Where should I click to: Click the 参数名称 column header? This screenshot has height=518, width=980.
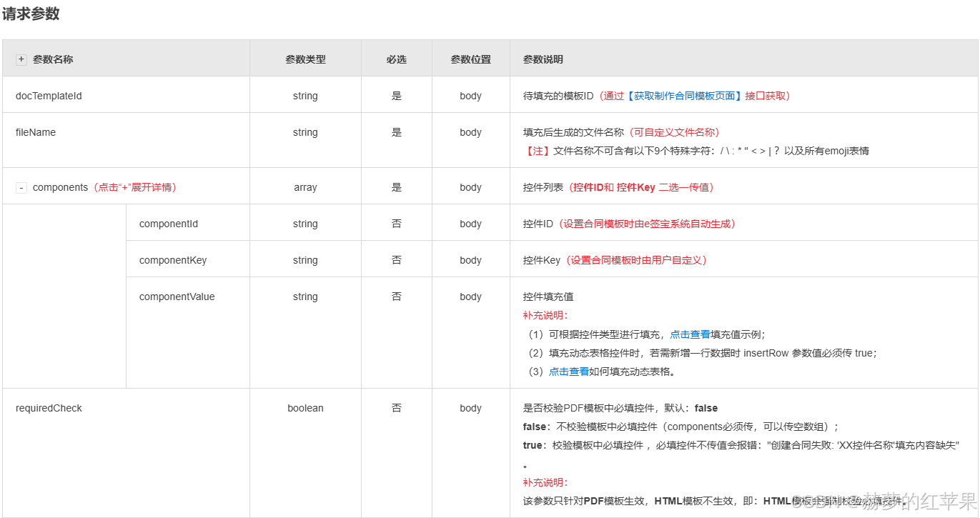(x=53, y=59)
